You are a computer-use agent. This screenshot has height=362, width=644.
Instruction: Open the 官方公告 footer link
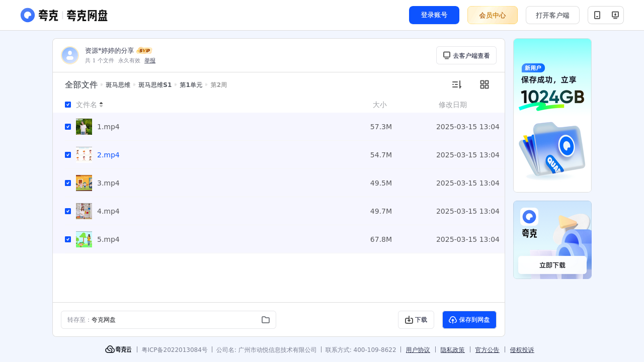click(x=488, y=350)
